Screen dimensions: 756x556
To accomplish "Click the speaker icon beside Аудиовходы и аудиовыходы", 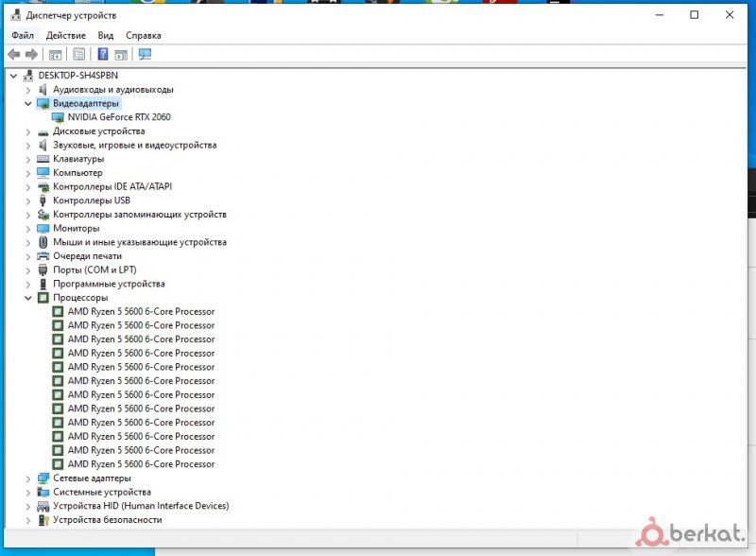I will [43, 90].
